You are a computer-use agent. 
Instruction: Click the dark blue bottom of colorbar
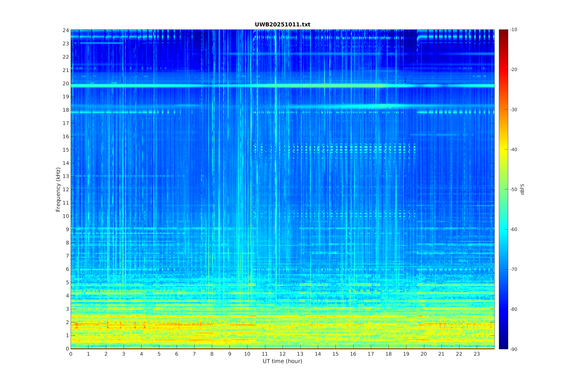503,347
